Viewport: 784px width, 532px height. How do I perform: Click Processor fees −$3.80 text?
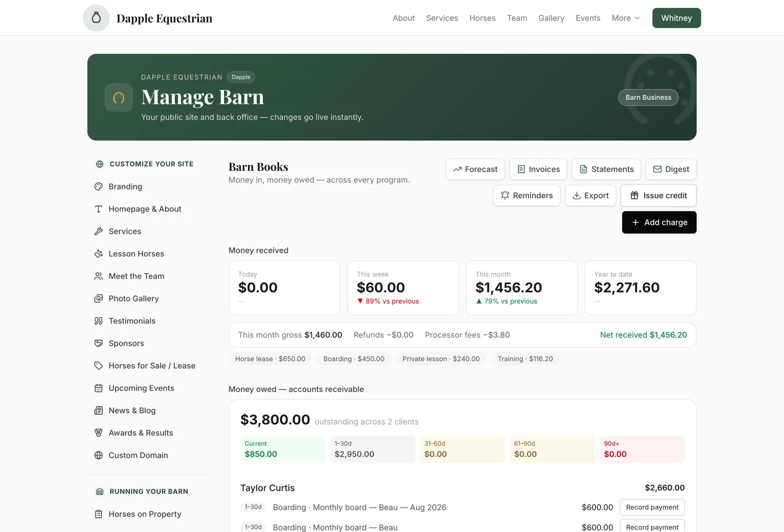point(467,335)
